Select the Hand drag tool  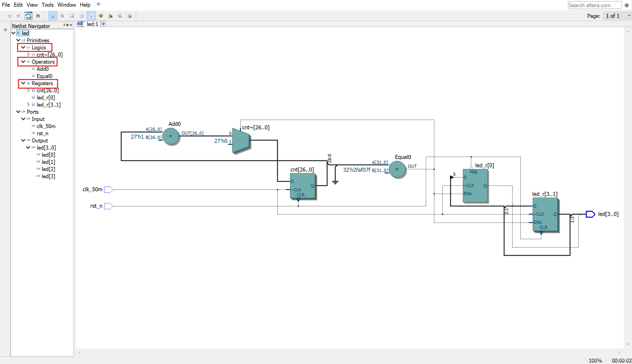point(81,16)
